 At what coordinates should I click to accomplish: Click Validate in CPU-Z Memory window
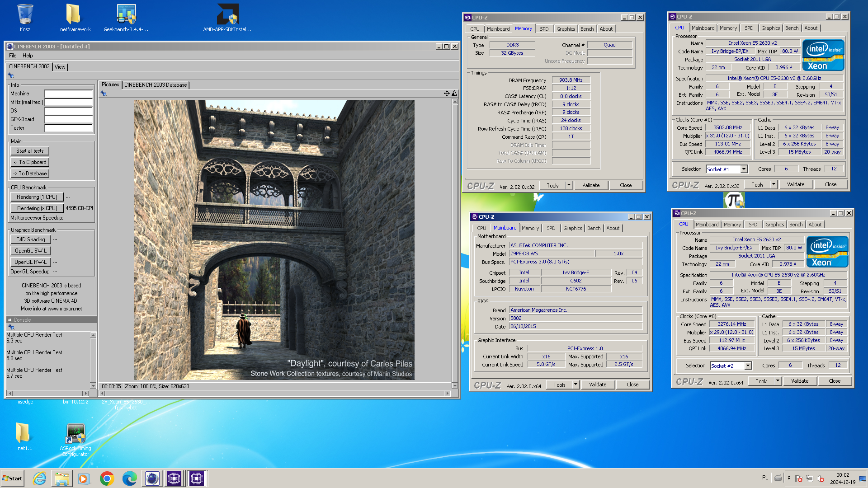tap(591, 185)
